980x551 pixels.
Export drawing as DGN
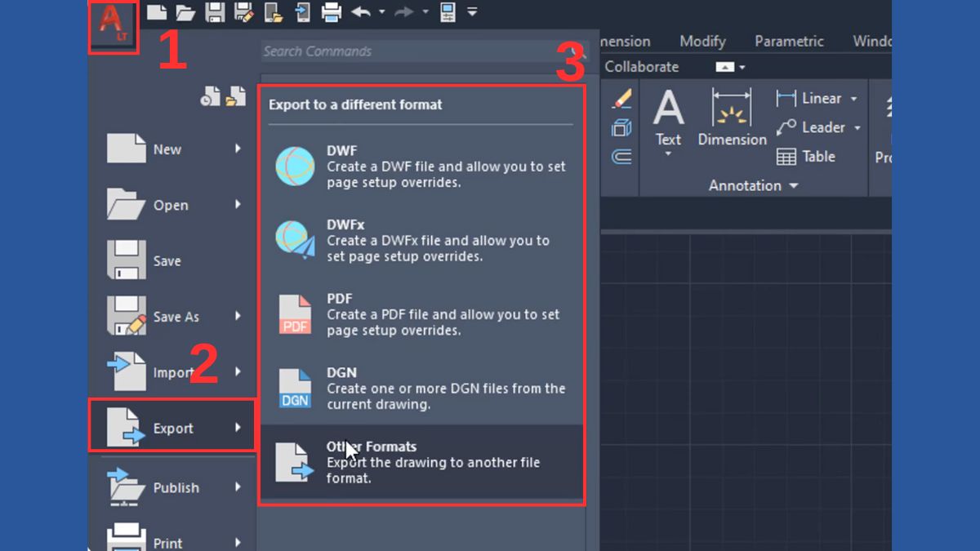(x=422, y=388)
